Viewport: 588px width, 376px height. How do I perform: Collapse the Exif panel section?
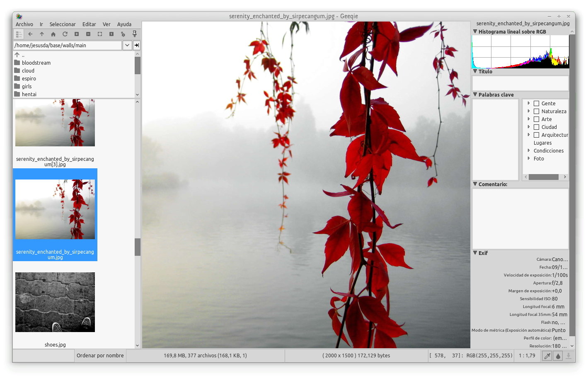click(475, 253)
